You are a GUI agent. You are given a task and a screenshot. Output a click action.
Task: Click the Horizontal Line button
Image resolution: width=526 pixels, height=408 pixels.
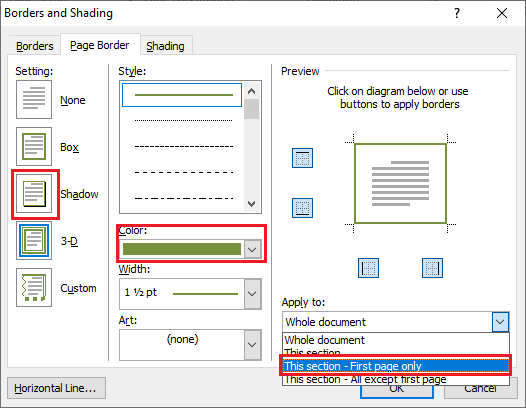[56, 388]
